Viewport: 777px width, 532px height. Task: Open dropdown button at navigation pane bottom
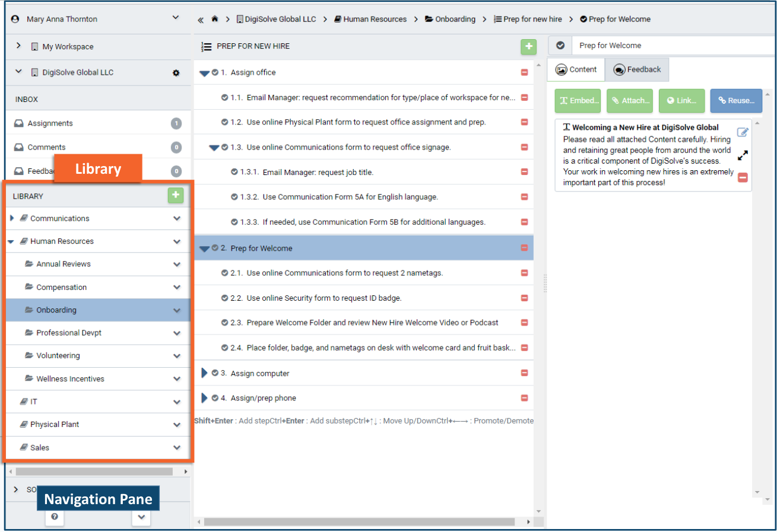coord(141,517)
